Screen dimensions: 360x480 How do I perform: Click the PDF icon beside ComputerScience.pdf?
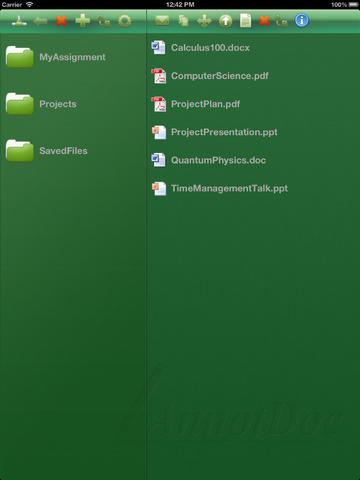[159, 76]
